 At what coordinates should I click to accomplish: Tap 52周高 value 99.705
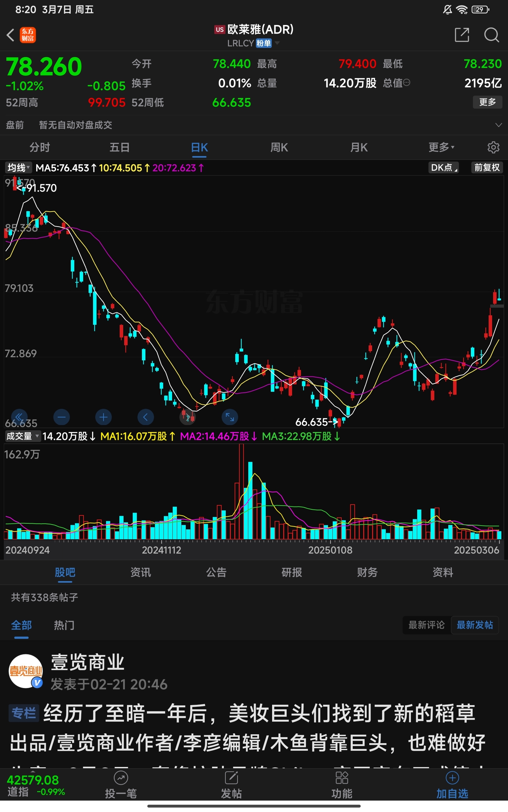click(106, 102)
